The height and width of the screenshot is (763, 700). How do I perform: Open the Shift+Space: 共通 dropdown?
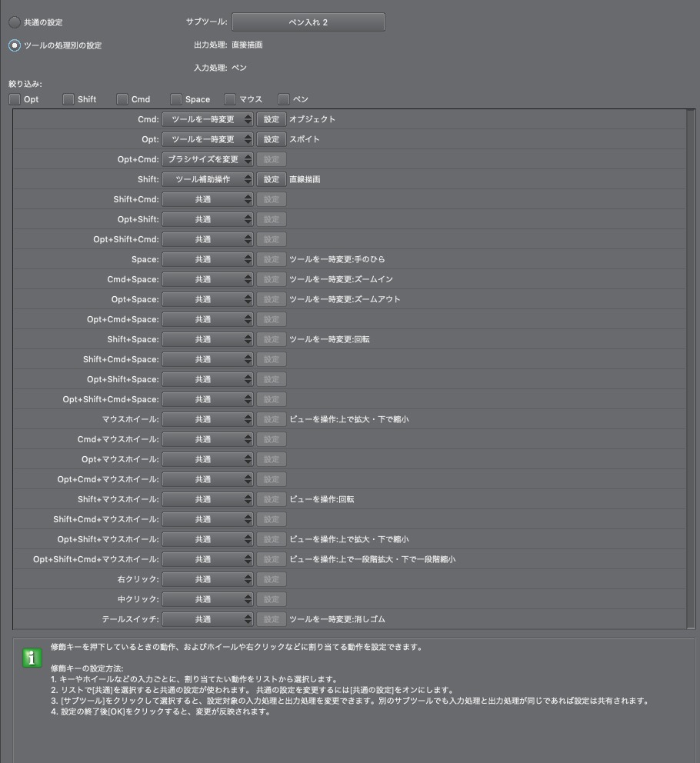208,339
